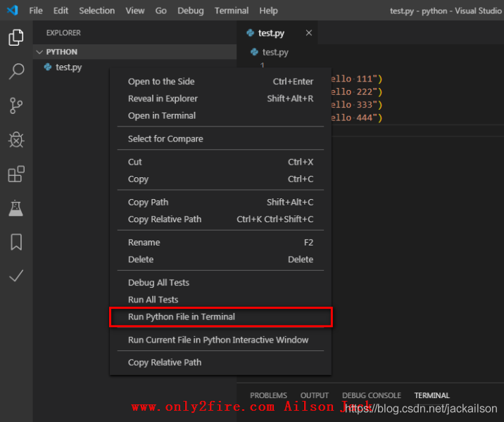Choose Reveal in Explorer

(x=220, y=98)
